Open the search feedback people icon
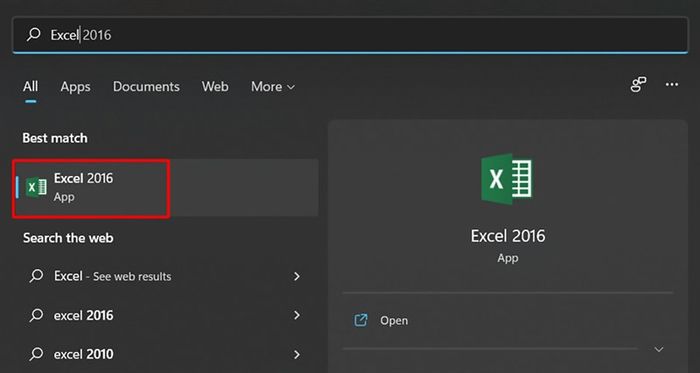 [638, 84]
